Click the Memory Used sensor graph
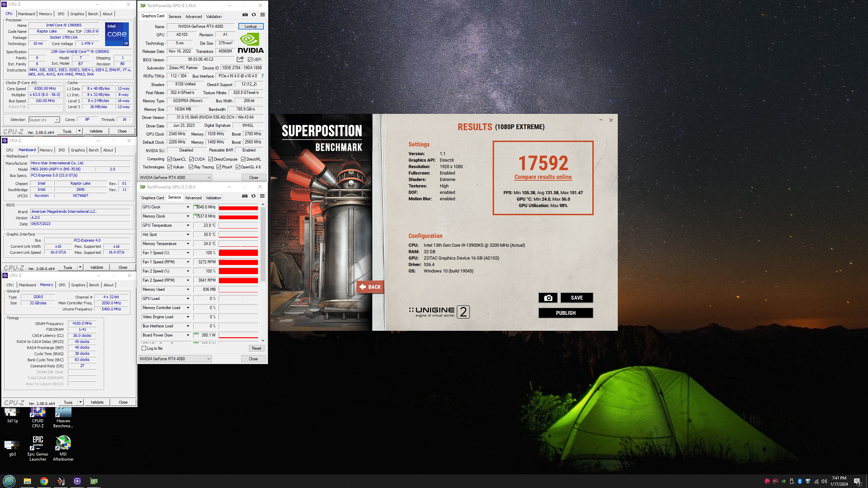This screenshot has width=868, height=488. (x=238, y=290)
